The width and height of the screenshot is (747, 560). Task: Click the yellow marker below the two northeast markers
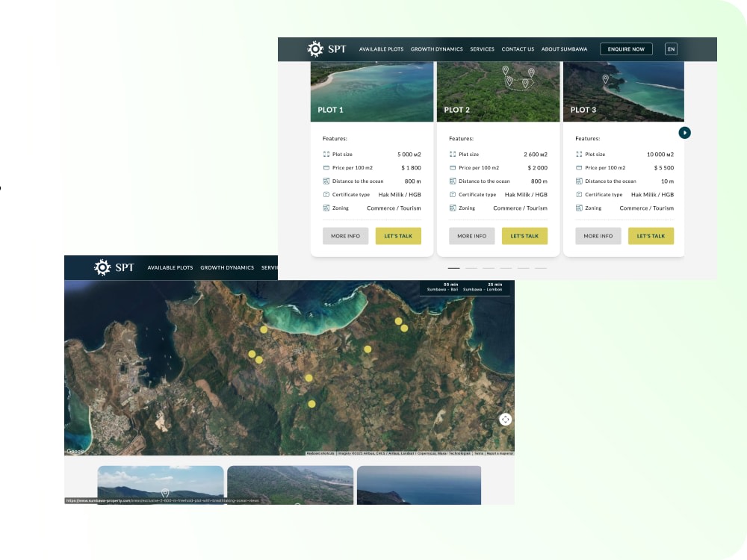(x=368, y=349)
